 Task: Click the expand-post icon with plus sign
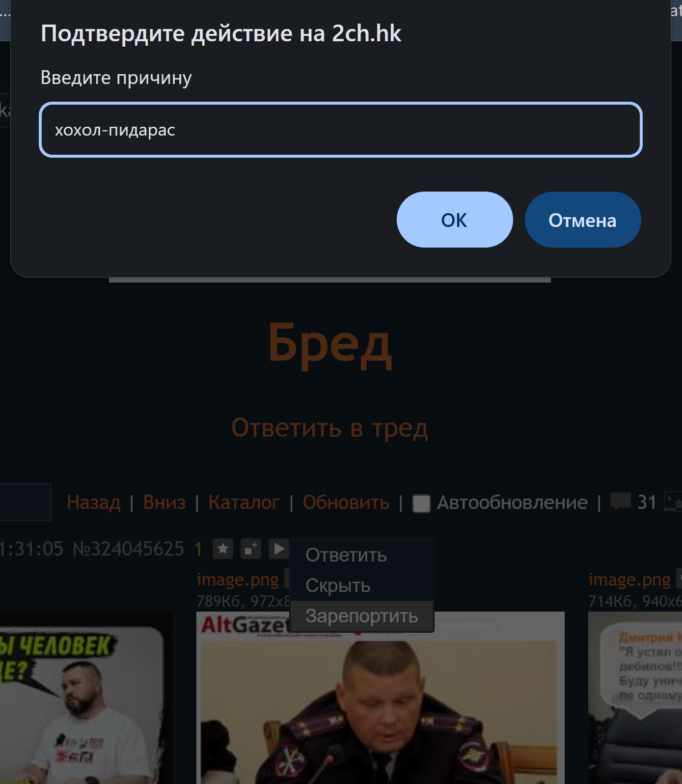(251, 548)
